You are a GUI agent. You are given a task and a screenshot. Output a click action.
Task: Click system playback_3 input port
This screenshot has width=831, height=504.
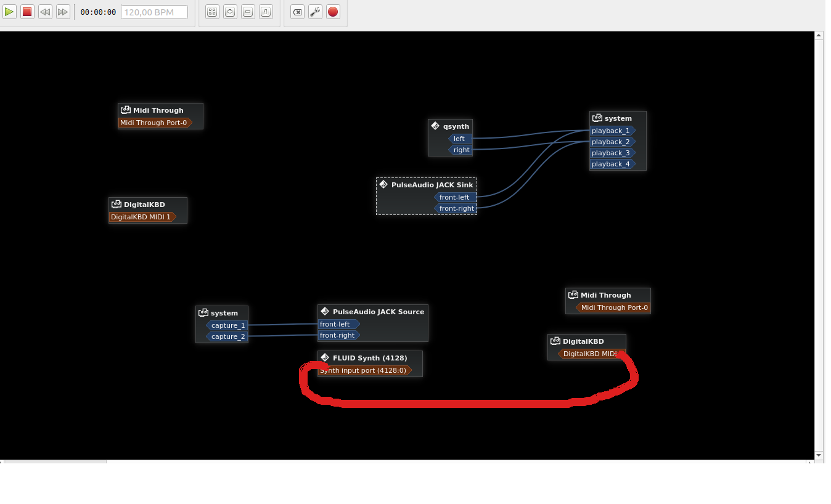pos(612,153)
